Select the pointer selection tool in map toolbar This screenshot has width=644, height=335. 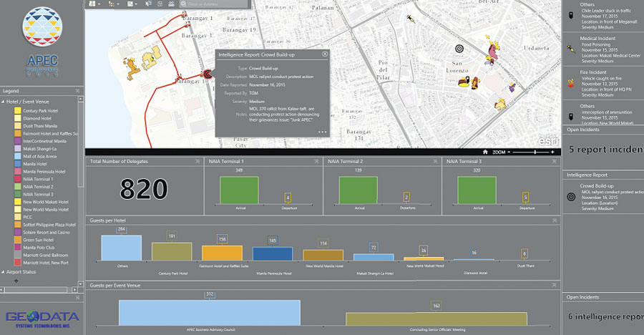pos(149,4)
